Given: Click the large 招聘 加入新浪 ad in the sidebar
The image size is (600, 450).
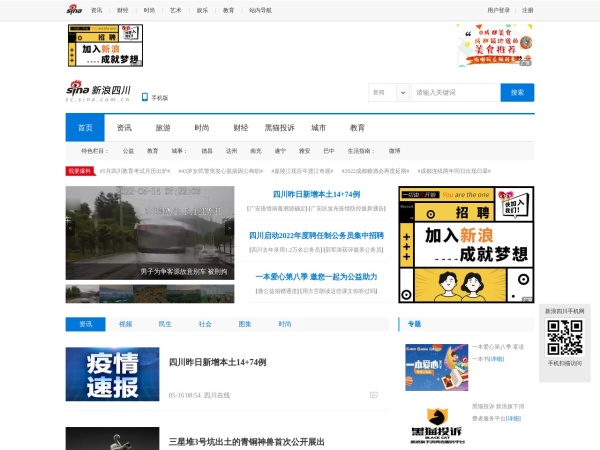Looking at the screenshot, I should tap(466, 245).
